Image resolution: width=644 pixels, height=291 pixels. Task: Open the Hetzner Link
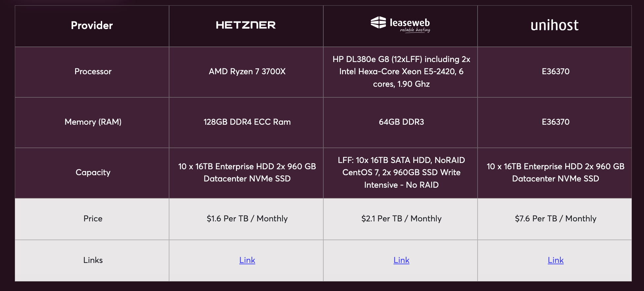(247, 260)
